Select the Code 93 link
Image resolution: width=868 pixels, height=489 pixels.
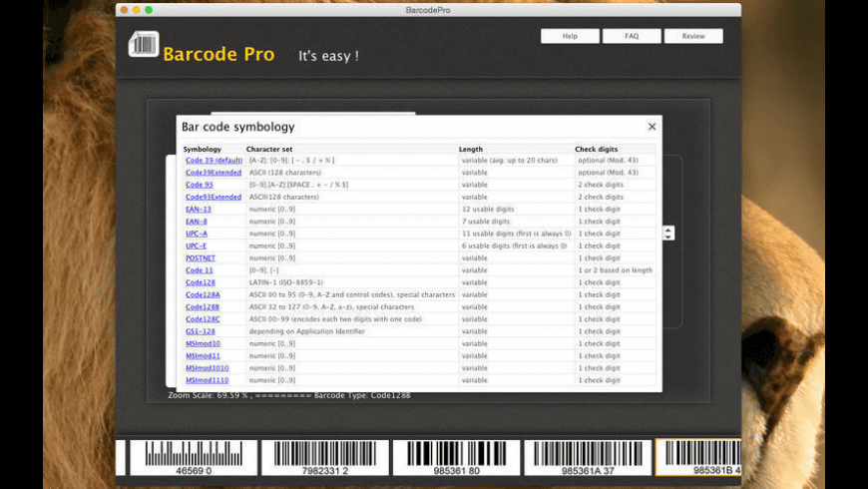point(199,185)
